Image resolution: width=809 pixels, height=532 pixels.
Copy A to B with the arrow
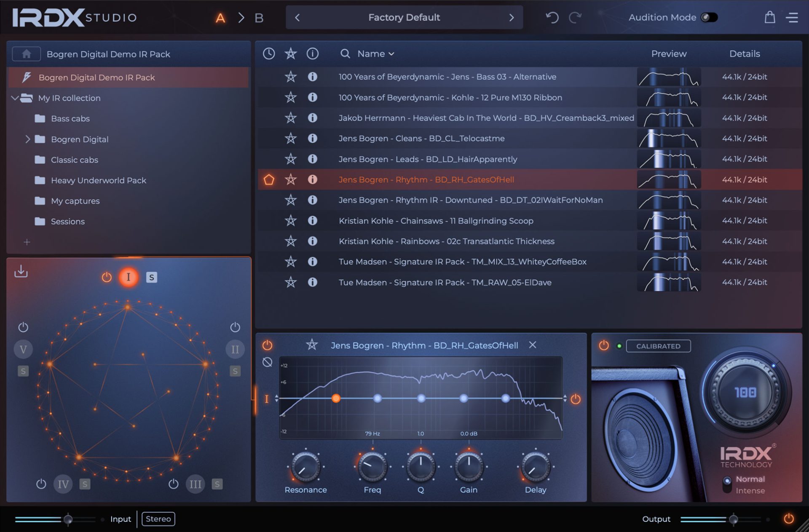pos(241,18)
